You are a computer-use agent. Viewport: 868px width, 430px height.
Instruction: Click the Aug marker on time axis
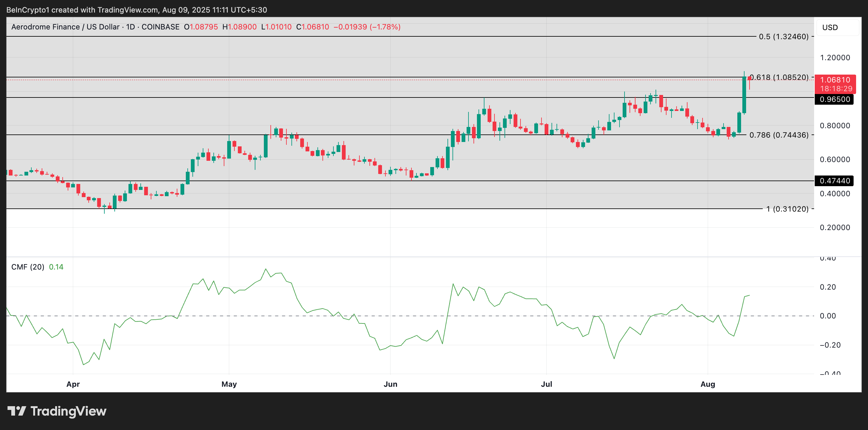[708, 384]
